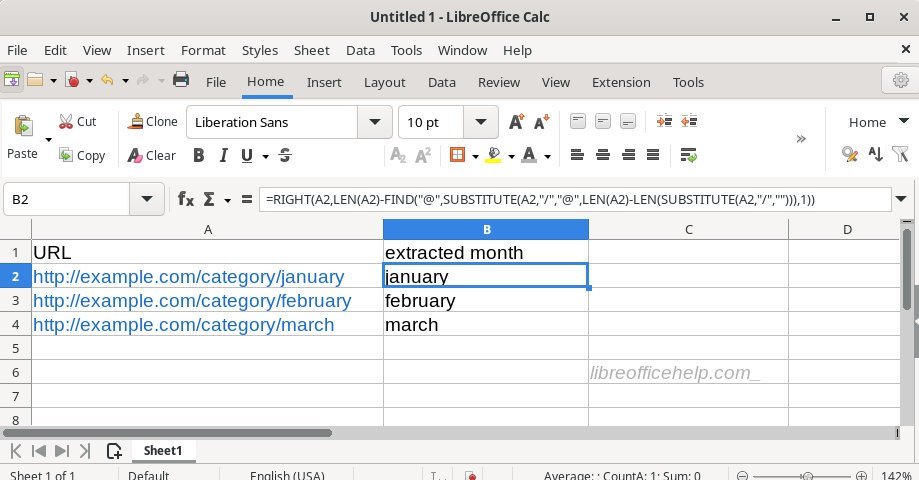Apply yellow background highlight color
The image size is (919, 480).
493,155
